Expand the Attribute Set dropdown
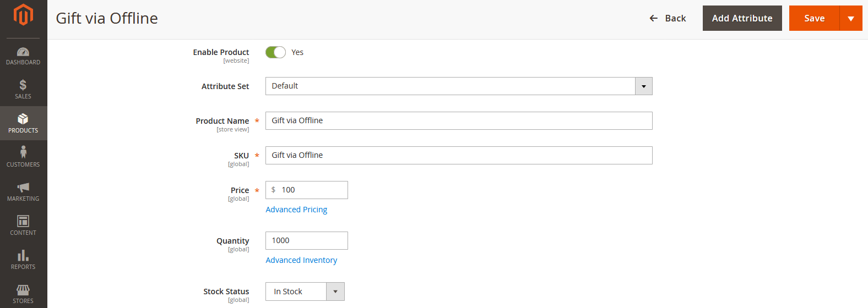Image resolution: width=868 pixels, height=308 pixels. point(643,86)
